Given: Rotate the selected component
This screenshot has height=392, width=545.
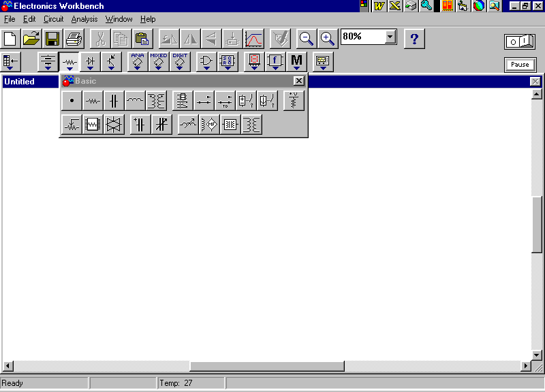Looking at the screenshot, I should 169,39.
